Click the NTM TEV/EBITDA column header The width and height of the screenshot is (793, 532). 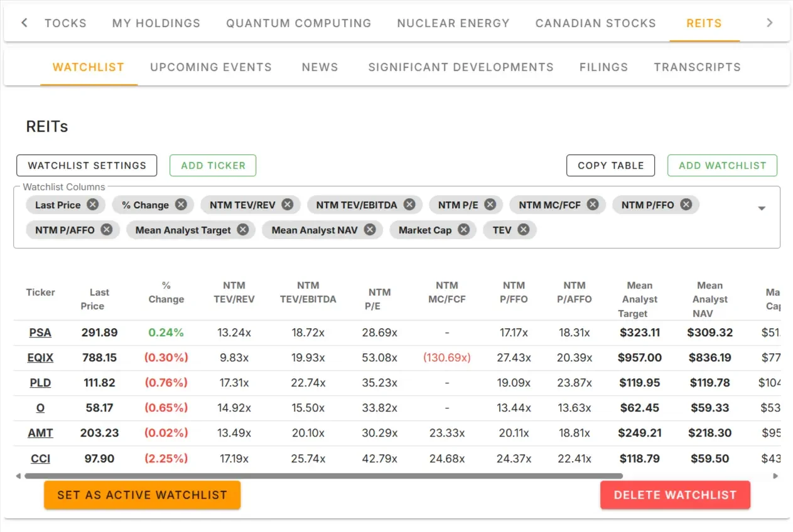tap(308, 292)
